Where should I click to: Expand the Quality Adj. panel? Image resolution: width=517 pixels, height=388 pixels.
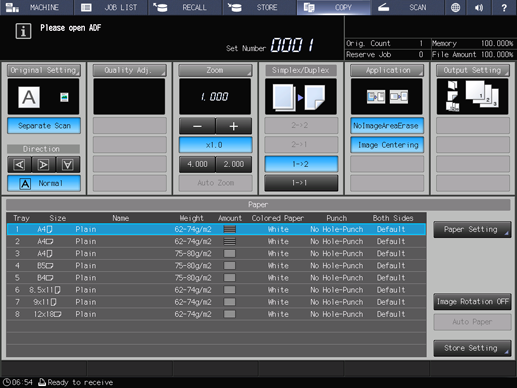pyautogui.click(x=130, y=70)
